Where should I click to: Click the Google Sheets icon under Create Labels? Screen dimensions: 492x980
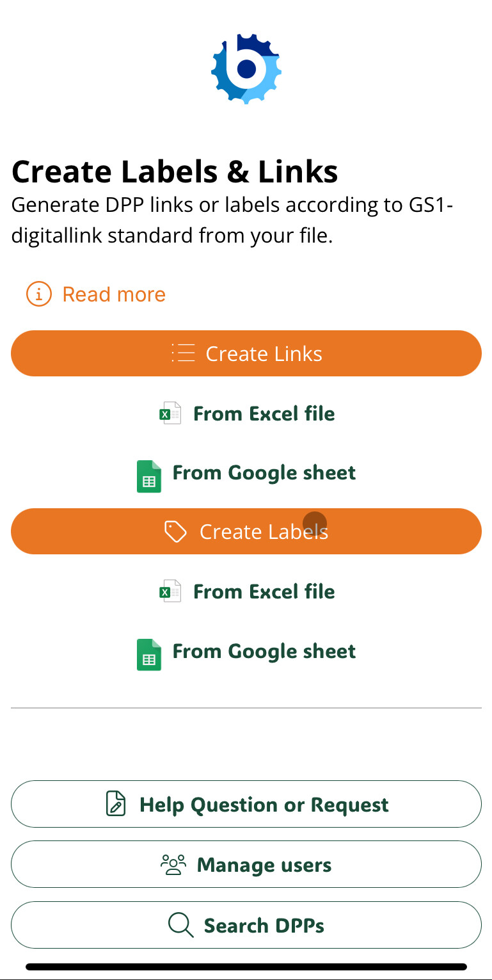(149, 654)
